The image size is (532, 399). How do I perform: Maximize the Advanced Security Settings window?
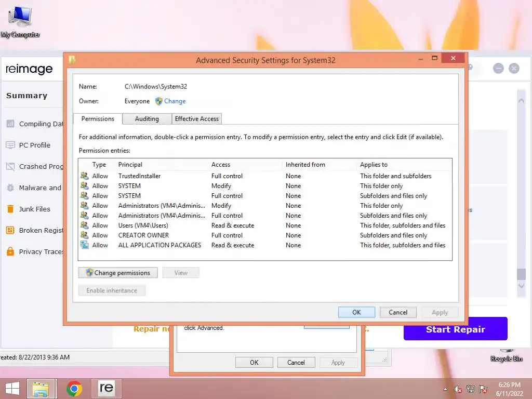point(435,58)
